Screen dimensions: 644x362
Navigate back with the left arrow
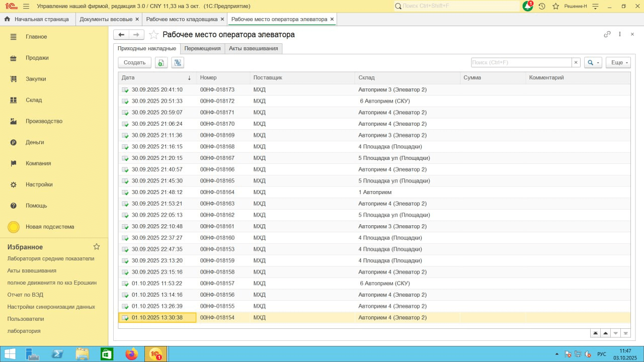[x=121, y=35]
